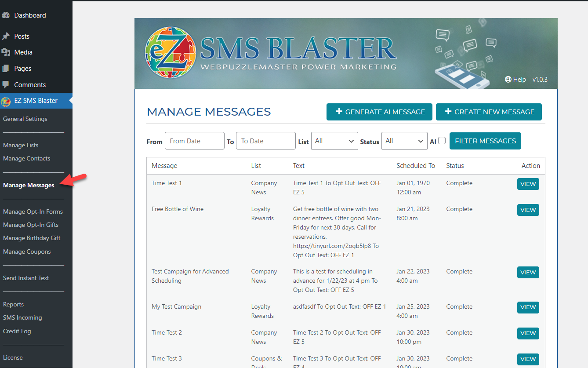Viewport: 588px width, 368px height.
Task: Open Media menu item
Action: pyautogui.click(x=23, y=52)
